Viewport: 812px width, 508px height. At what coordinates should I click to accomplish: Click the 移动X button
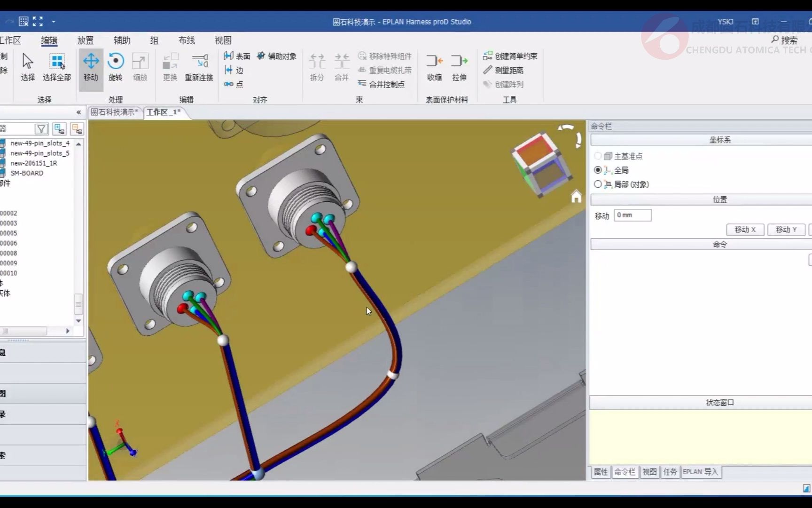click(x=745, y=230)
